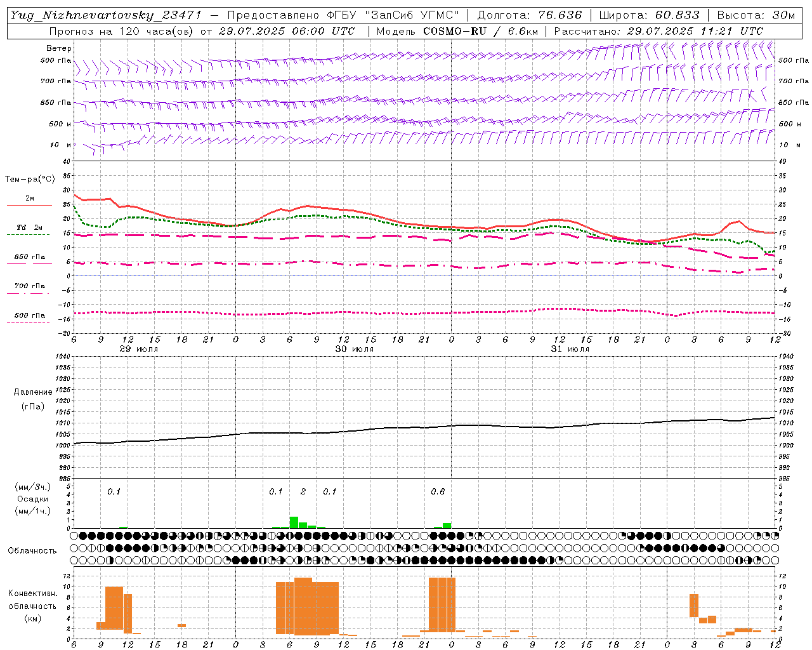Click the 10 м wind level label on the left side
This screenshot has height=650, width=812.
pyautogui.click(x=62, y=145)
